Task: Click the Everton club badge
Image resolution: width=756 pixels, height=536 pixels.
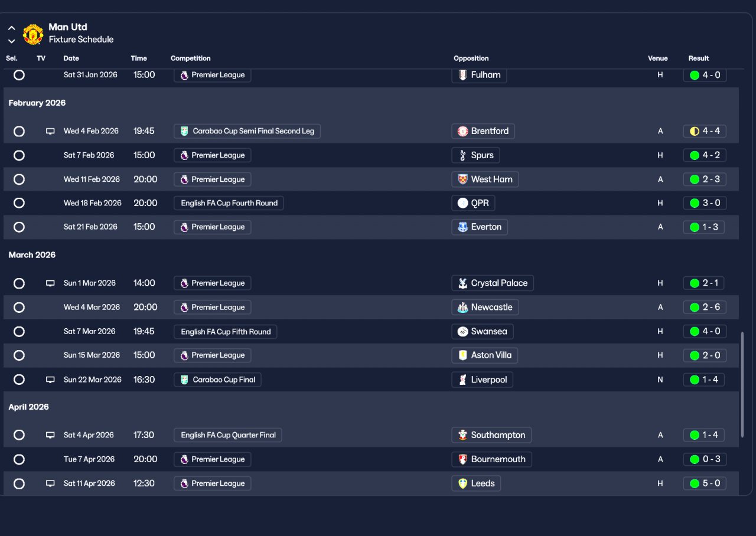Action: coord(462,227)
